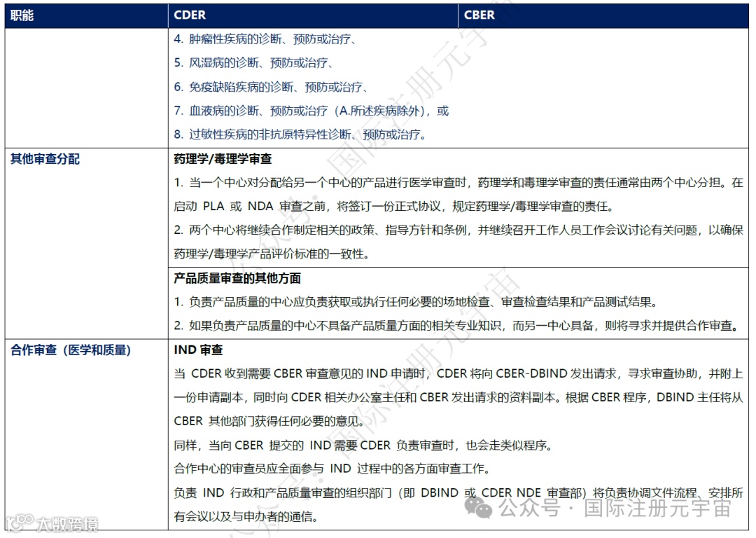Viewport: 756px width, 538px height.
Task: Select item 5 风湿病的诊断 line
Action: pyautogui.click(x=253, y=63)
